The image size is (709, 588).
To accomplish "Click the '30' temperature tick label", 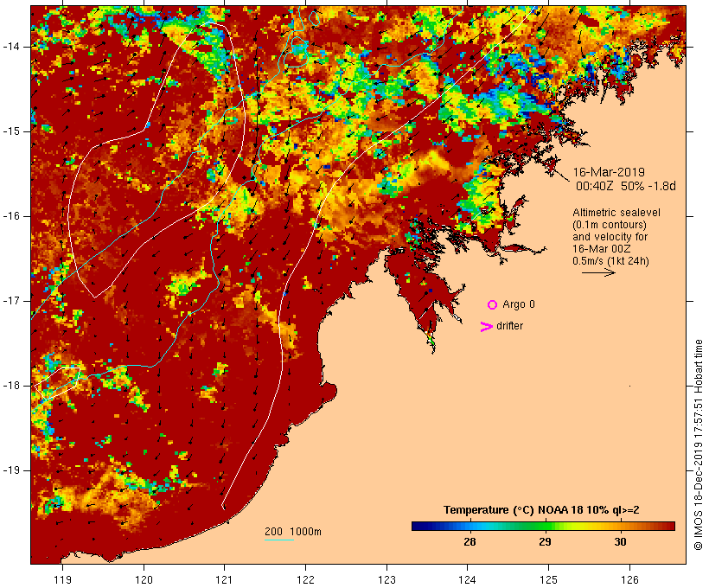I will [621, 542].
